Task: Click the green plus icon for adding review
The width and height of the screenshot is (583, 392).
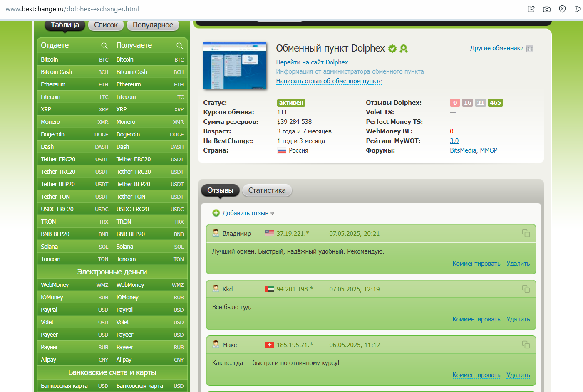Action: [x=216, y=213]
